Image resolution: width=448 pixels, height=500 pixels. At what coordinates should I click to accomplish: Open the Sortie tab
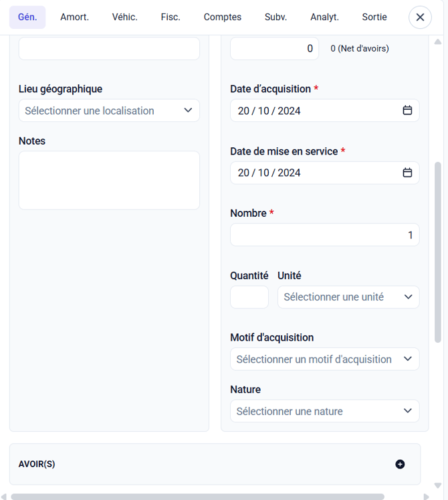(374, 17)
